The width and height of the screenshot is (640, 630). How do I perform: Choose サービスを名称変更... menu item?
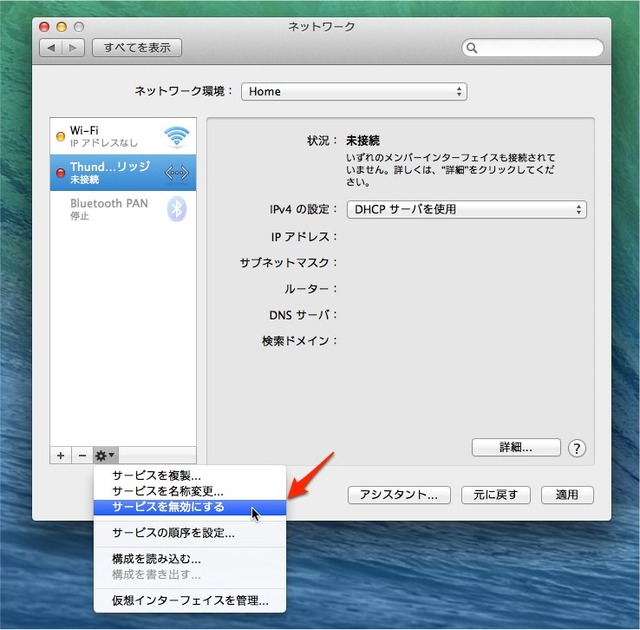190,491
